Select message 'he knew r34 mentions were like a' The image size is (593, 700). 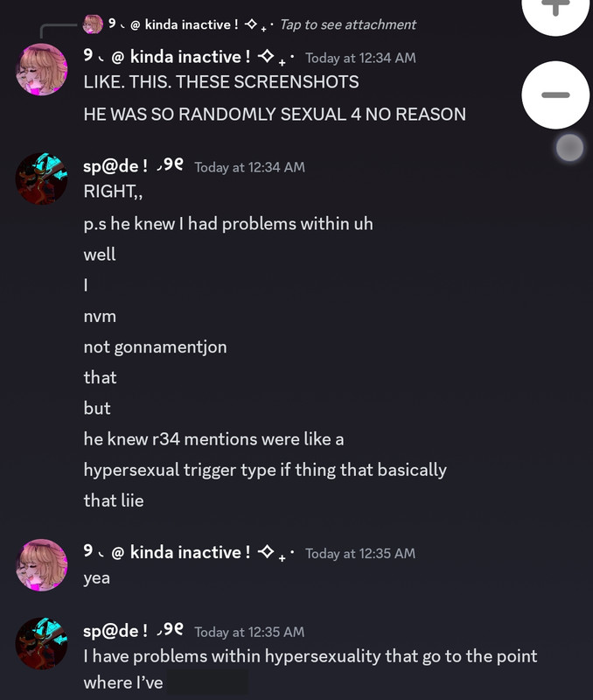(x=213, y=439)
